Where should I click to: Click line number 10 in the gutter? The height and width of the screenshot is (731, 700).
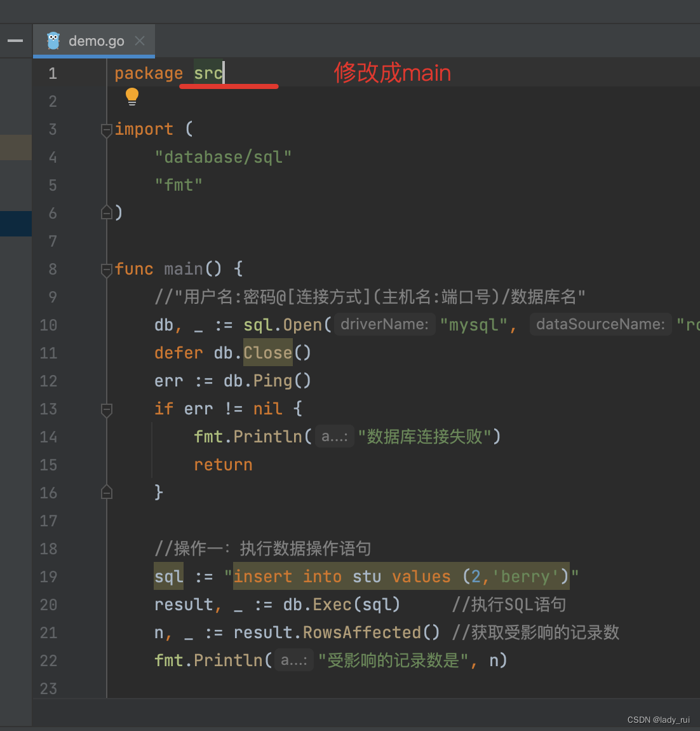pyautogui.click(x=48, y=325)
